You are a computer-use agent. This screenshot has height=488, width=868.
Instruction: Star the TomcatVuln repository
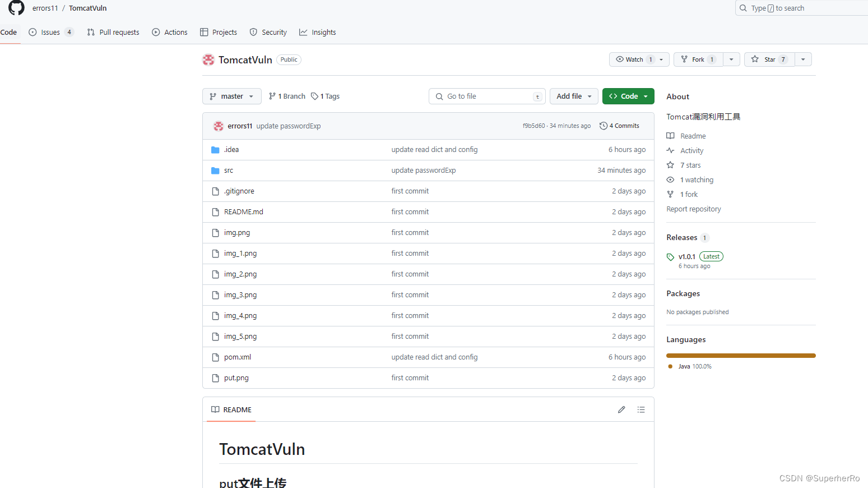tap(768, 59)
